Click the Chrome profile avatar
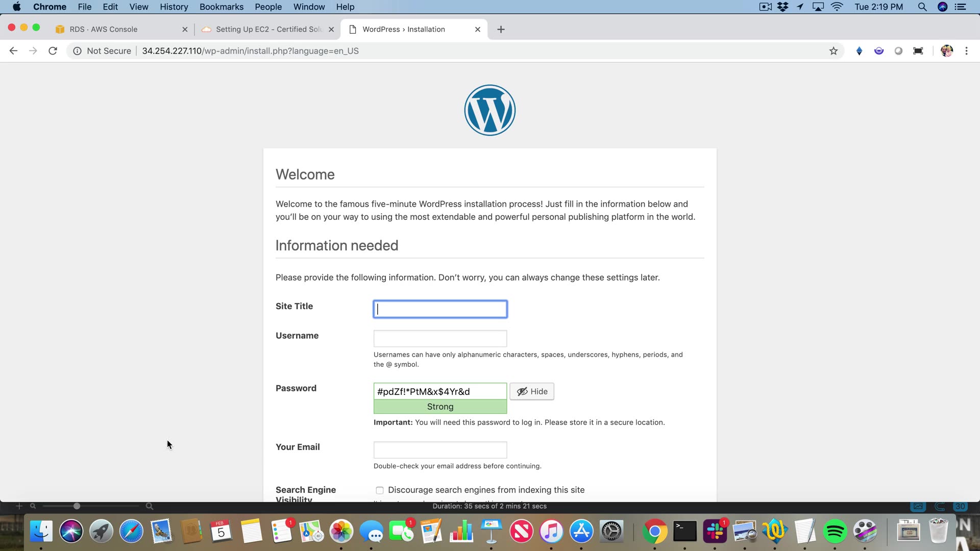Screen dimensions: 980x551 tap(947, 51)
